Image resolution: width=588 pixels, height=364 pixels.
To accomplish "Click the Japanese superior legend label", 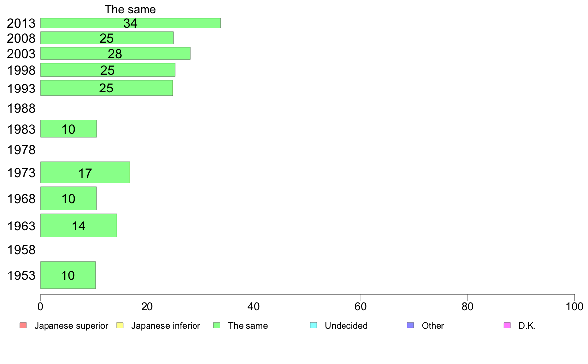I will 71,326.
